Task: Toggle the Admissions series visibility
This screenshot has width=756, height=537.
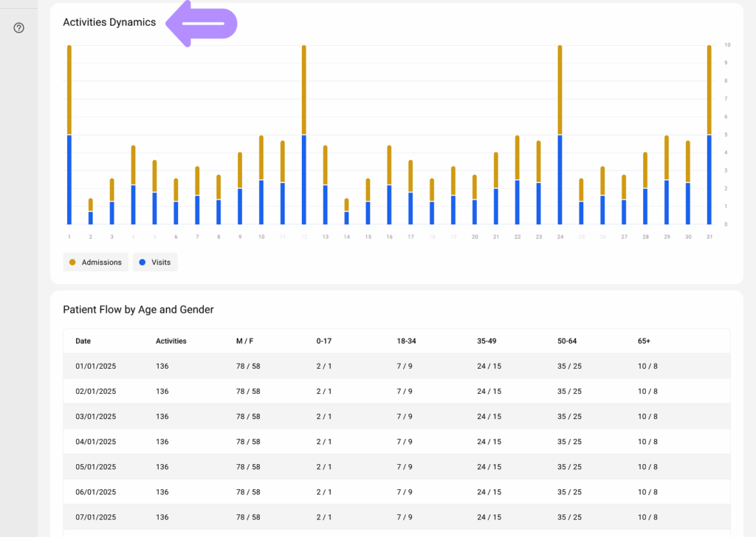Action: pyautogui.click(x=95, y=262)
